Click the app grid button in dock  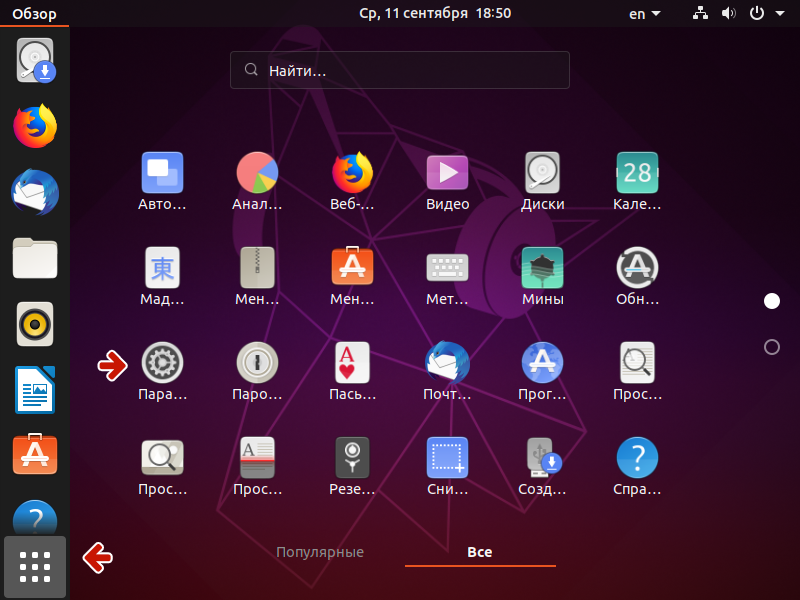(35, 566)
